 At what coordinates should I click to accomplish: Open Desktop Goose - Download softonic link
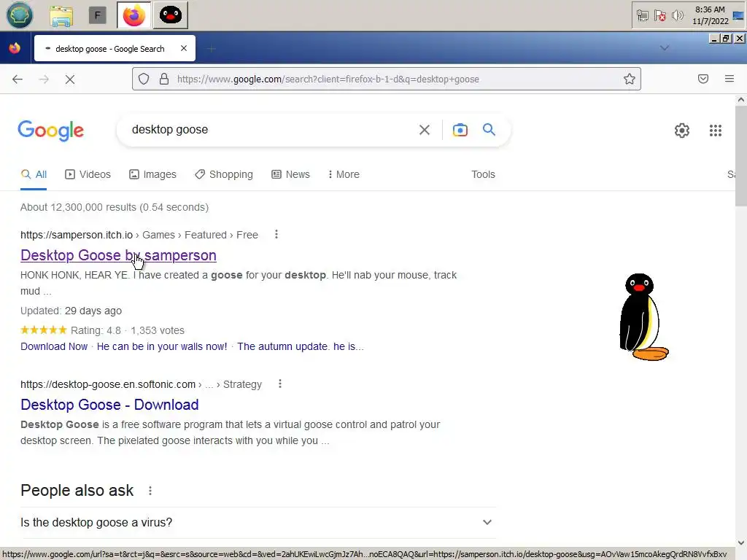(x=109, y=405)
